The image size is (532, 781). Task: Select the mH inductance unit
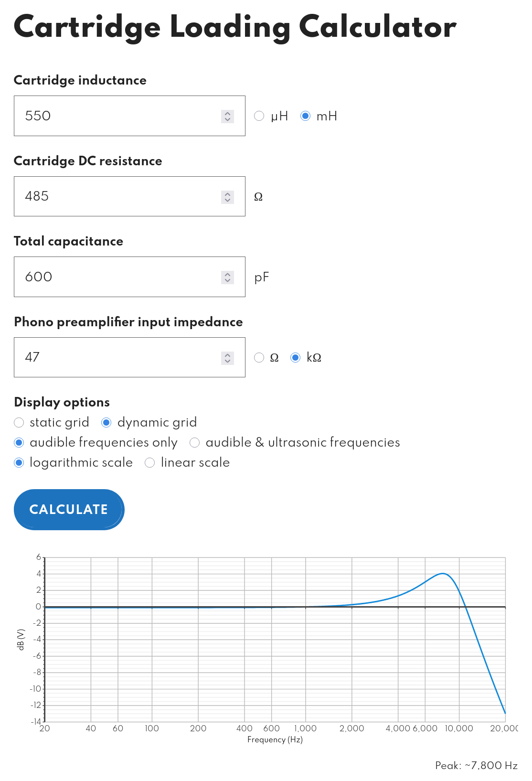tap(306, 116)
